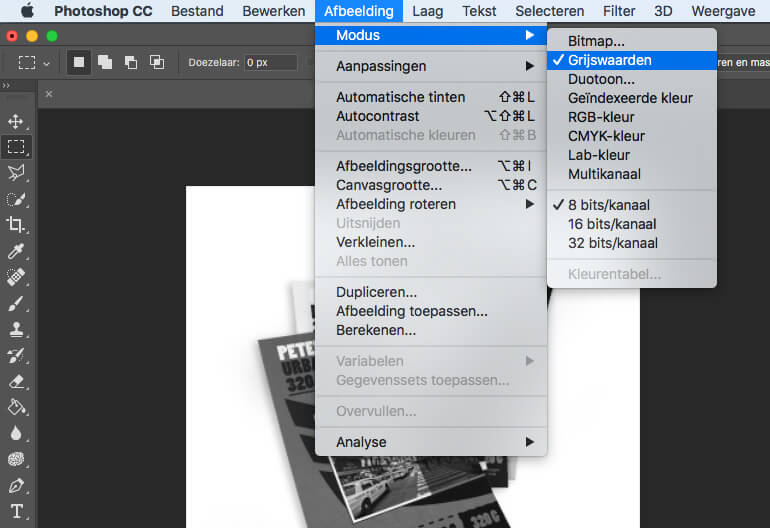770x528 pixels.
Task: Open the Apple menu
Action: coord(28,10)
